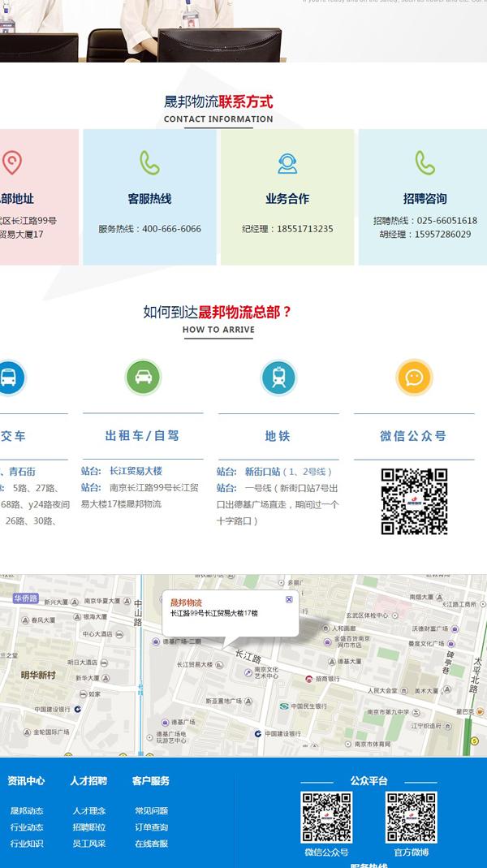Open the 在线客服 footer link
Screen dimensions: 487x868
[152, 844]
